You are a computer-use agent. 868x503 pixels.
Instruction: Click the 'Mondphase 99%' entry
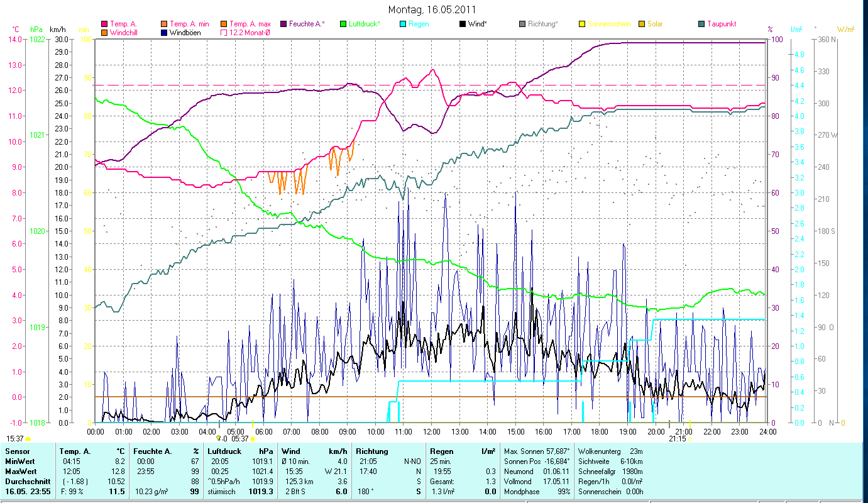[537, 492]
